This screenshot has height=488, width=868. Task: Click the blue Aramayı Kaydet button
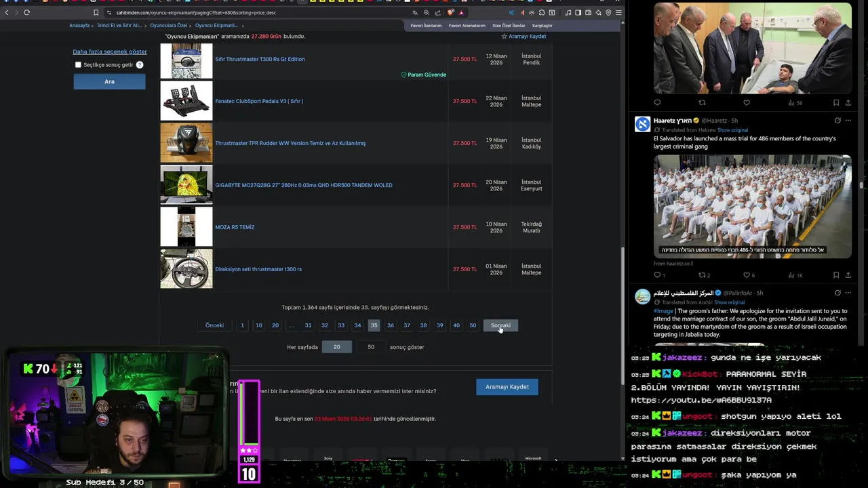click(x=507, y=387)
